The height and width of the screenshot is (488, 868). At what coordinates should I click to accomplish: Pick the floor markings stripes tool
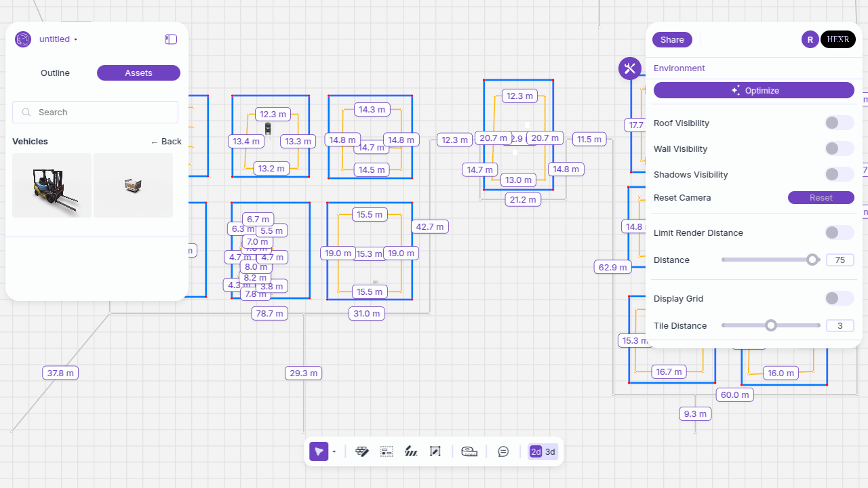pyautogui.click(x=411, y=451)
